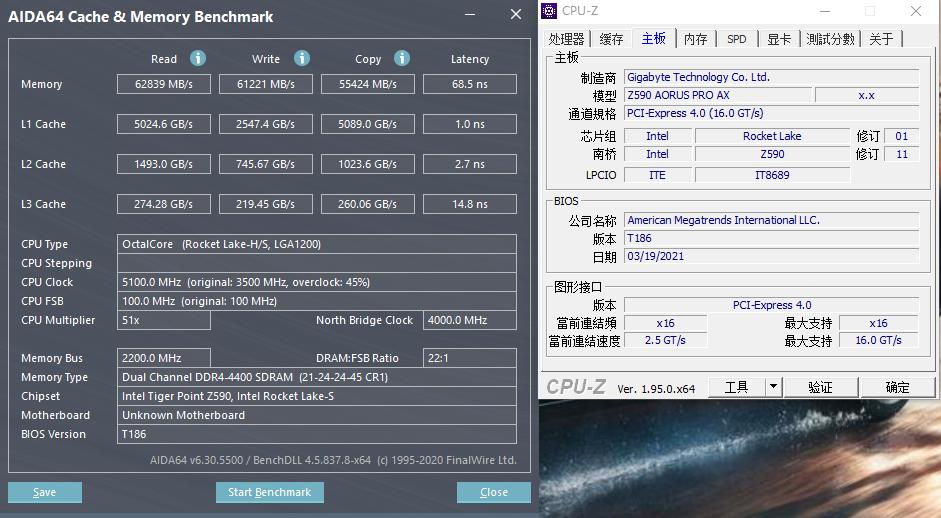
Task: Click L3 Cache Read value 274.28 GB/s
Action: 164,204
